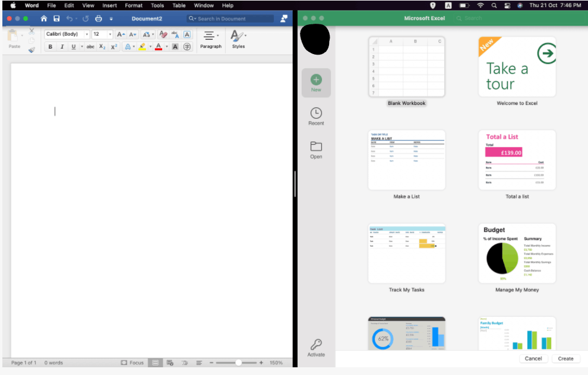
Task: Click Cancel in Excel gallery
Action: [533, 358]
